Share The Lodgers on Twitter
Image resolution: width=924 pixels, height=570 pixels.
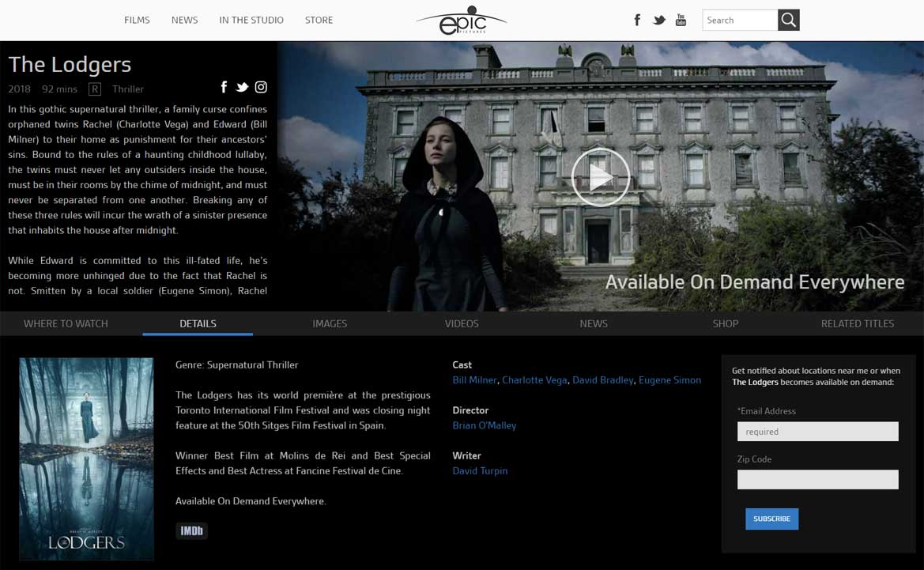(x=242, y=87)
